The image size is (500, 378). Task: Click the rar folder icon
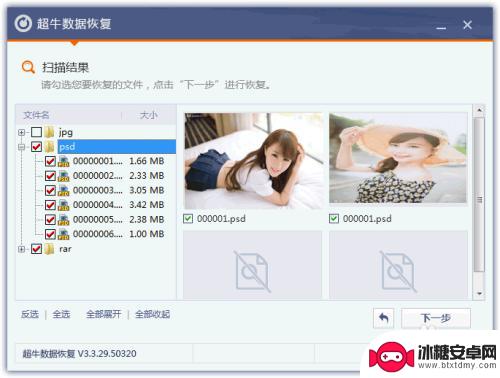coord(49,249)
